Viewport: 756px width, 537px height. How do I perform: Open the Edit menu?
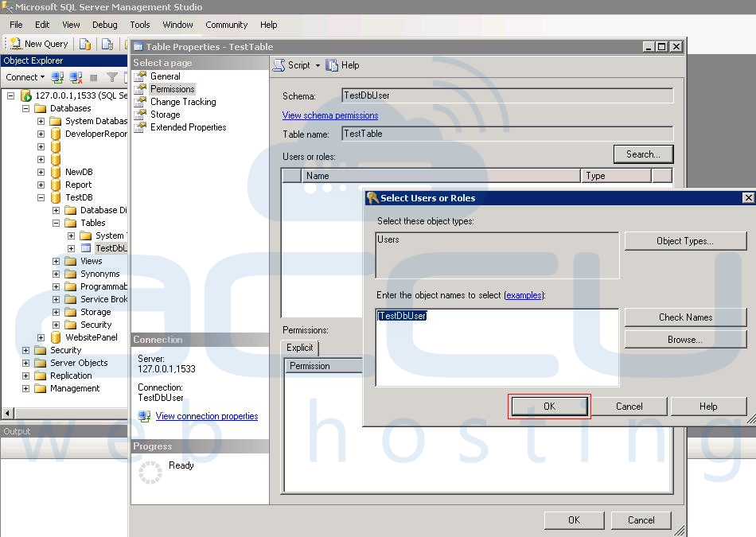pyautogui.click(x=42, y=25)
